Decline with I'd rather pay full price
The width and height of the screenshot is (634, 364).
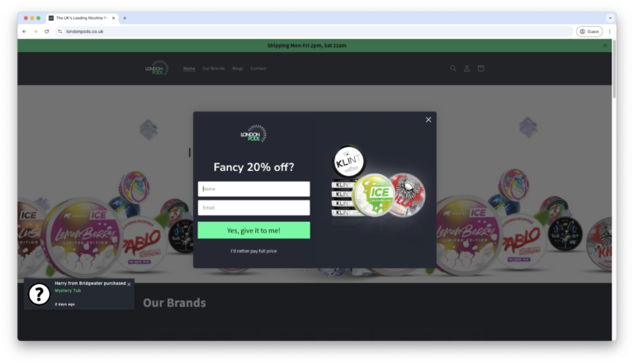(x=254, y=251)
